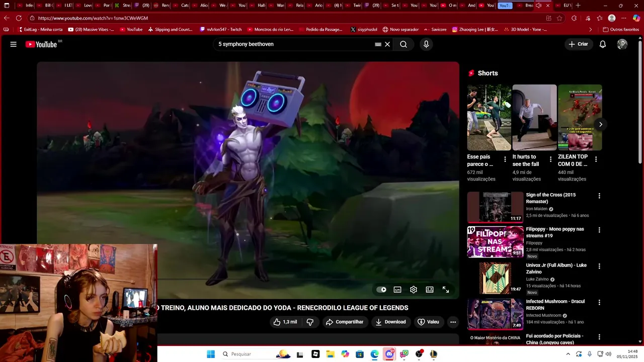Screen dimensions: 644x362
Task: Open 'Fui acordado por Policiais' video title
Action: [x=554, y=339]
